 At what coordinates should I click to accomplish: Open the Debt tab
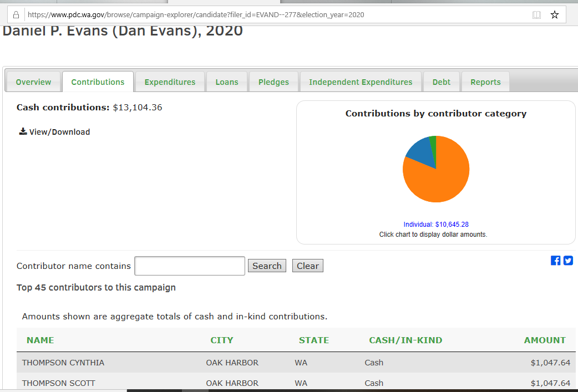coord(442,82)
